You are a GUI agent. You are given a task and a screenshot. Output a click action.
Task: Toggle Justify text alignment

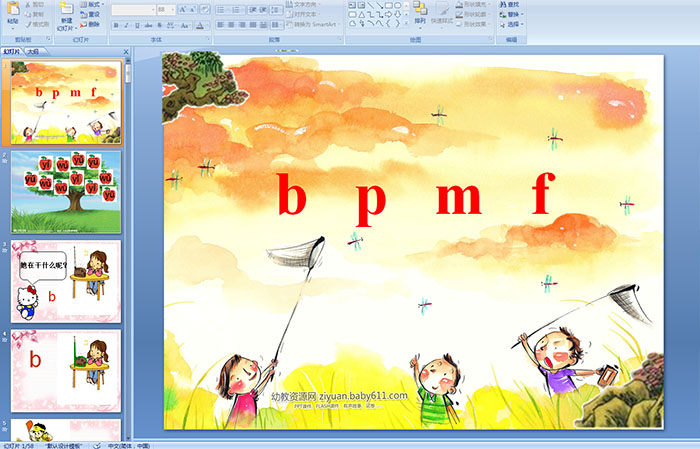[253, 25]
